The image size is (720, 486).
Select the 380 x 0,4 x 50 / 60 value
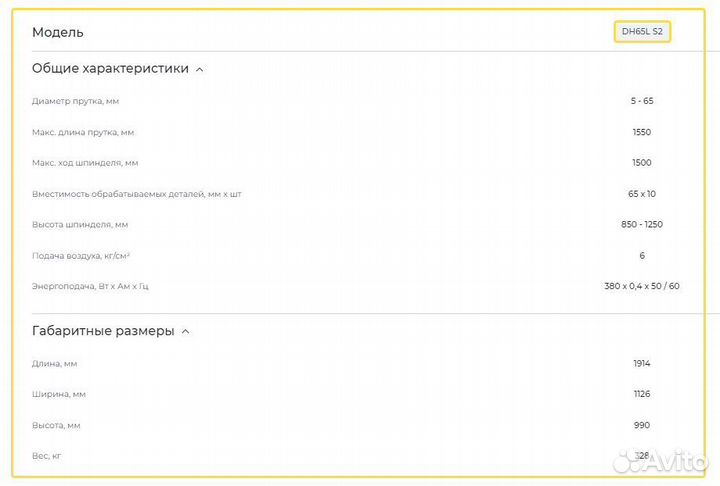642,286
